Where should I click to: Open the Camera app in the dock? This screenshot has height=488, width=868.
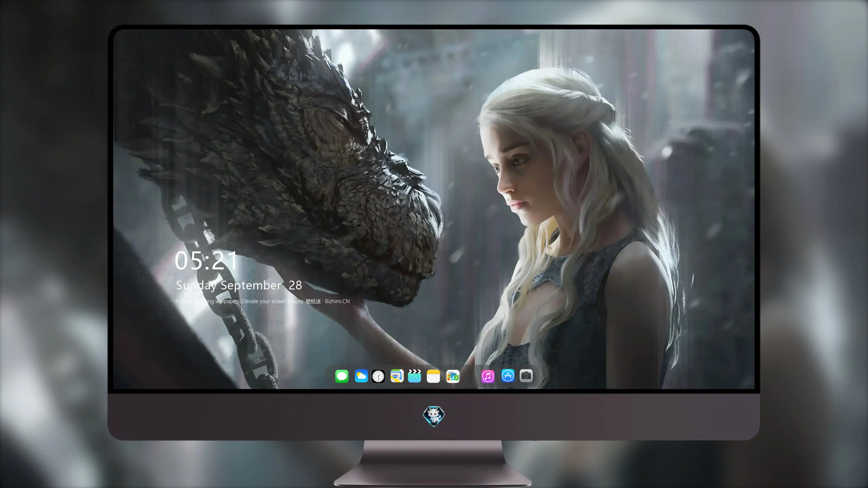coord(526,375)
